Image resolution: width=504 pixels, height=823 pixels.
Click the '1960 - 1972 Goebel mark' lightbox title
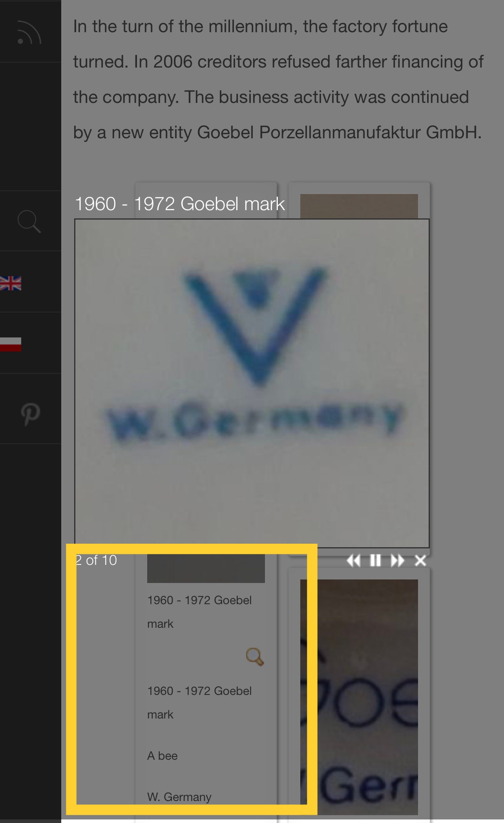click(179, 204)
